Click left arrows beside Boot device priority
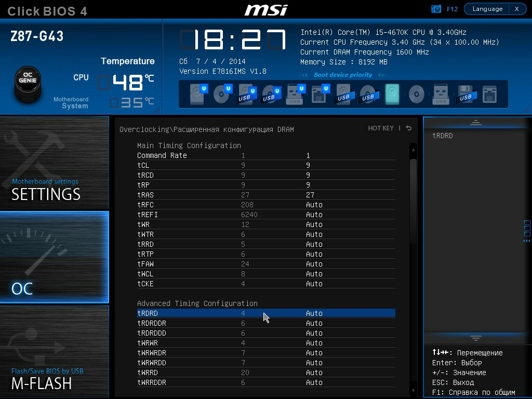 pos(303,75)
